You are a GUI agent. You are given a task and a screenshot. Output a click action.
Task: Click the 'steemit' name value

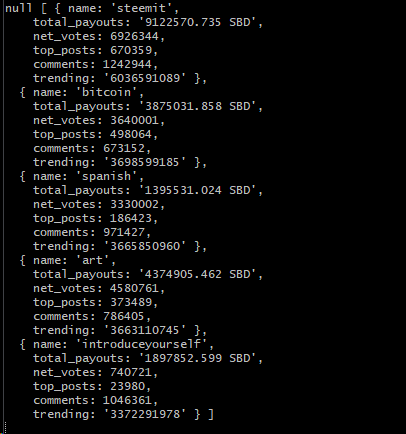[141, 8]
